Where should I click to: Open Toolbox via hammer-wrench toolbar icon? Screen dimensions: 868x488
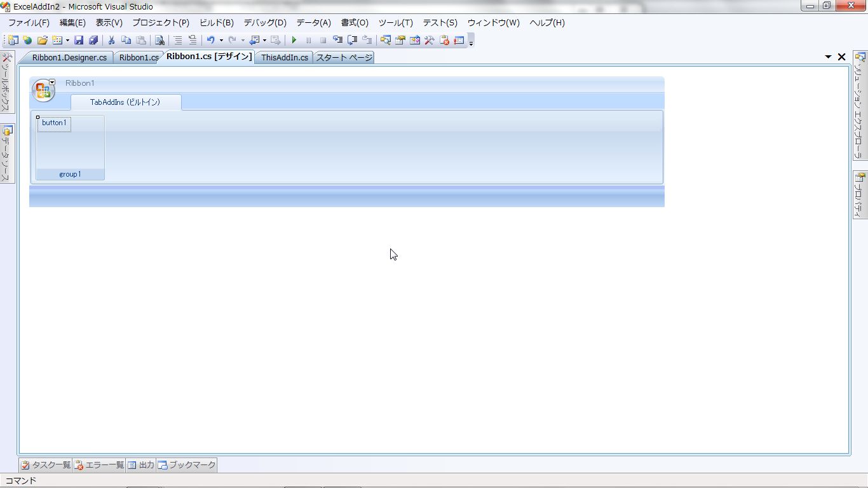tap(430, 40)
